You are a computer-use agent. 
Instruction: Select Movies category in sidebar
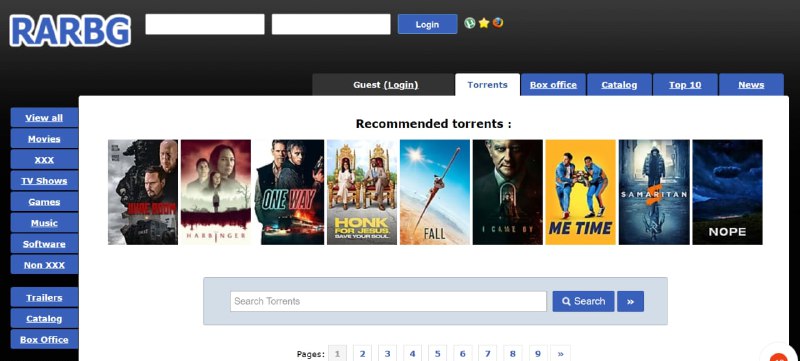coord(44,139)
